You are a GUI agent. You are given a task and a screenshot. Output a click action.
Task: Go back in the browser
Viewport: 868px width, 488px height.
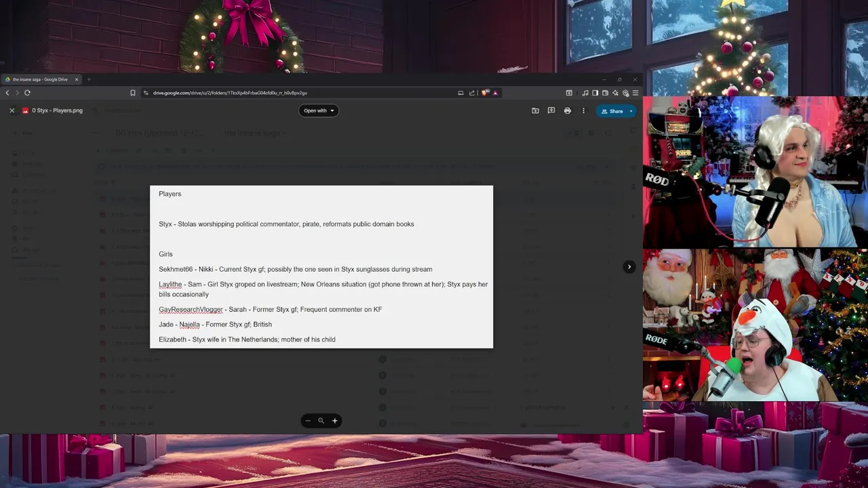click(7, 93)
